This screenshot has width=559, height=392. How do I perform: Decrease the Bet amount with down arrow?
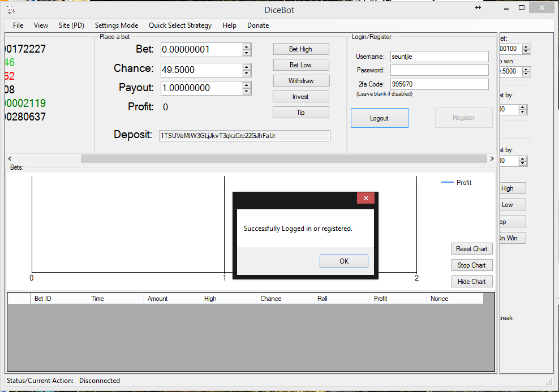click(246, 53)
